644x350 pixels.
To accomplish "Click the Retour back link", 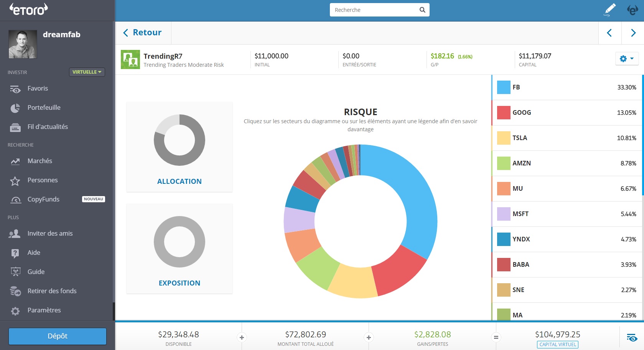I will [142, 33].
